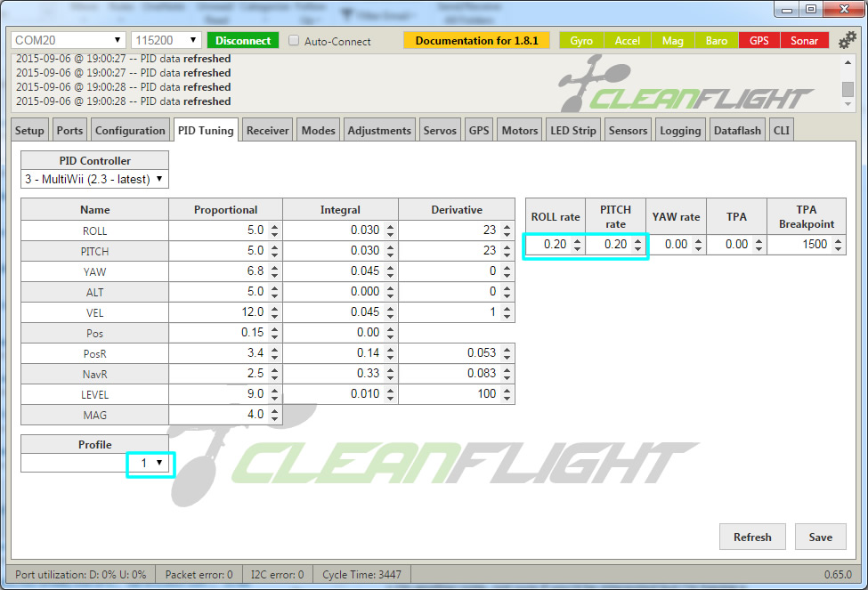This screenshot has height=590, width=868.
Task: Open the Sensors tab
Action: tap(628, 131)
